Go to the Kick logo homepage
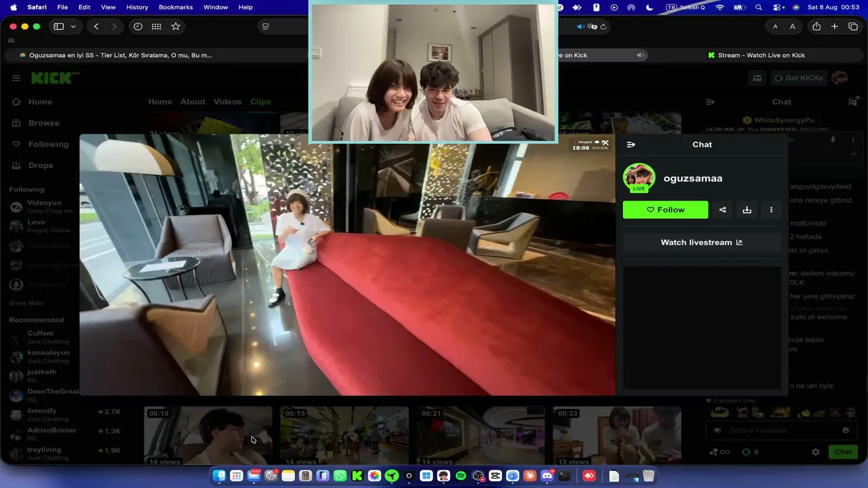 coord(54,78)
